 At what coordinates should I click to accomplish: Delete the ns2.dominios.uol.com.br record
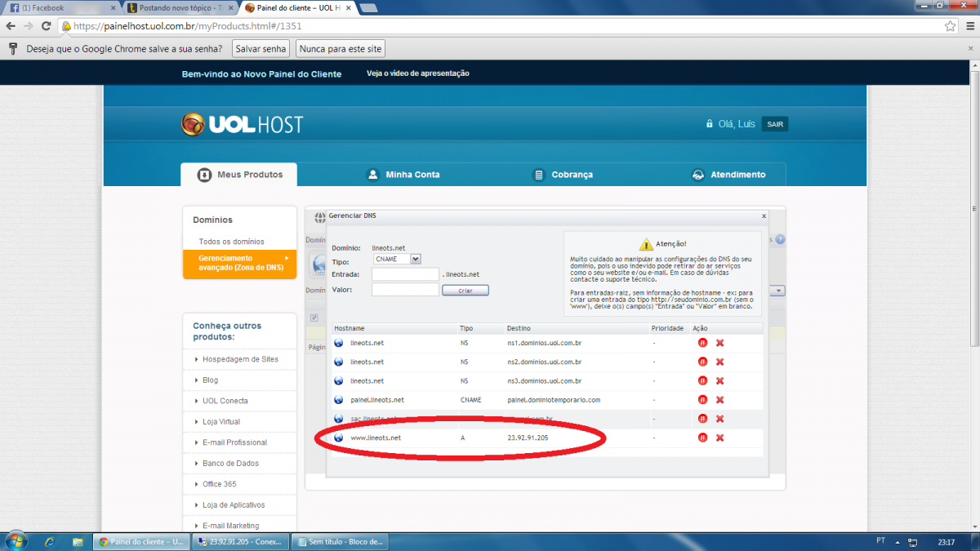point(720,362)
